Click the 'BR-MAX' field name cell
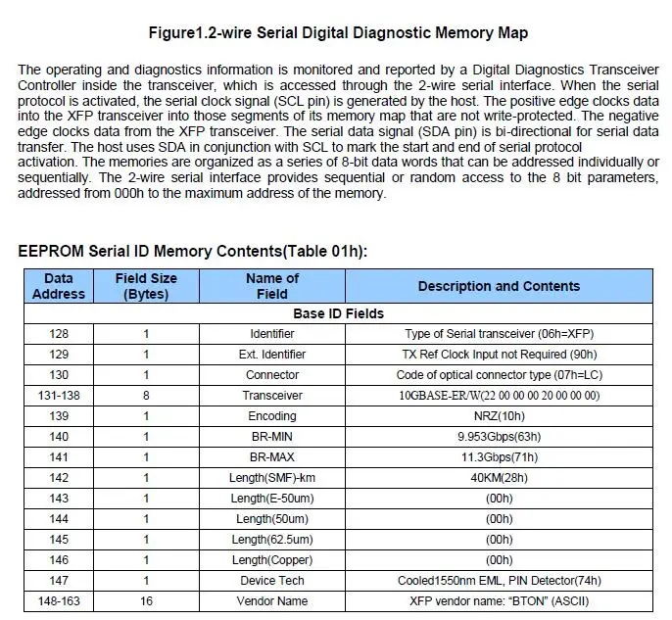Viewport: 672px width, 620px height. [272, 457]
